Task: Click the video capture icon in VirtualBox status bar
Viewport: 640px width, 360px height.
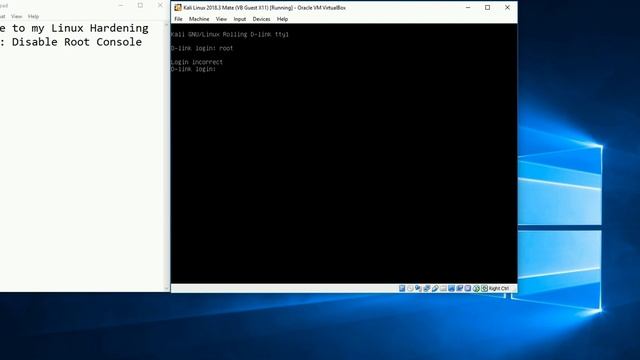Action: click(460, 289)
